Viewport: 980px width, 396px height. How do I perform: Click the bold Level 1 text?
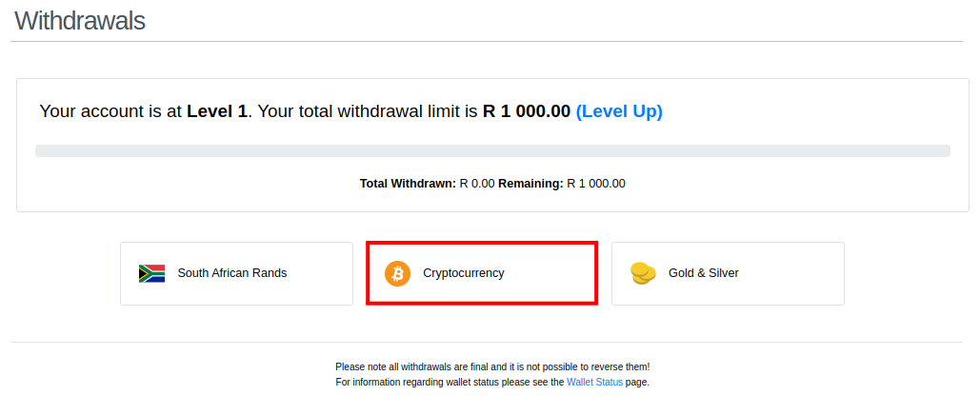tap(217, 111)
